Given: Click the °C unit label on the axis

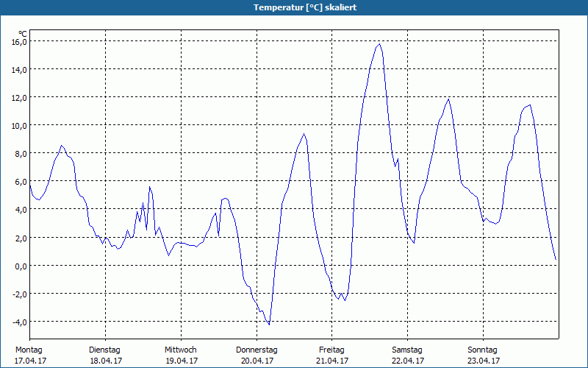Looking at the screenshot, I should 23,34.
